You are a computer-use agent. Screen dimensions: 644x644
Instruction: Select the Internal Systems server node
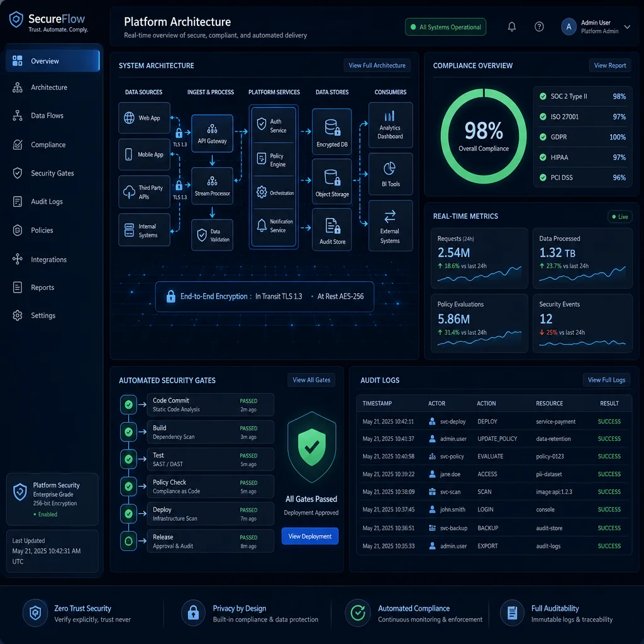pyautogui.click(x=144, y=230)
